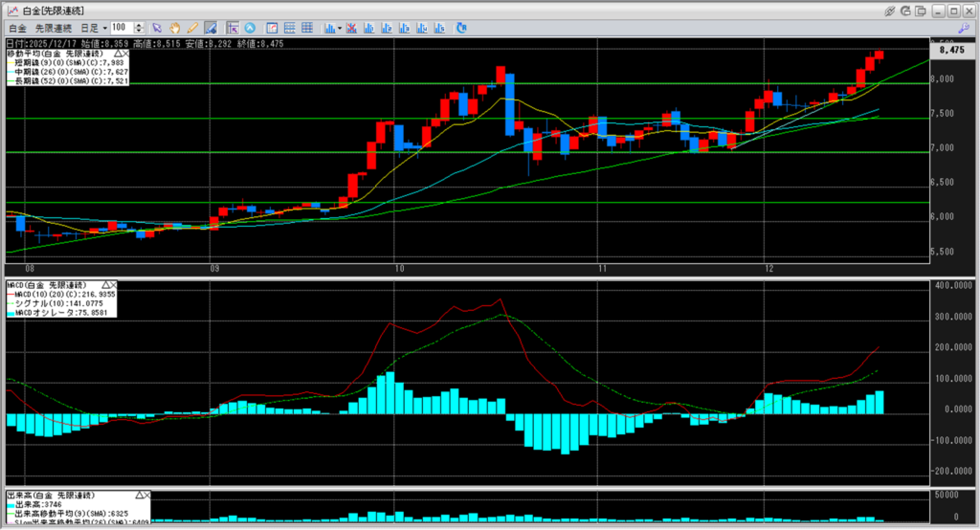Close the MACD legend panel
The width and height of the screenshot is (980, 530).
pyautogui.click(x=112, y=285)
